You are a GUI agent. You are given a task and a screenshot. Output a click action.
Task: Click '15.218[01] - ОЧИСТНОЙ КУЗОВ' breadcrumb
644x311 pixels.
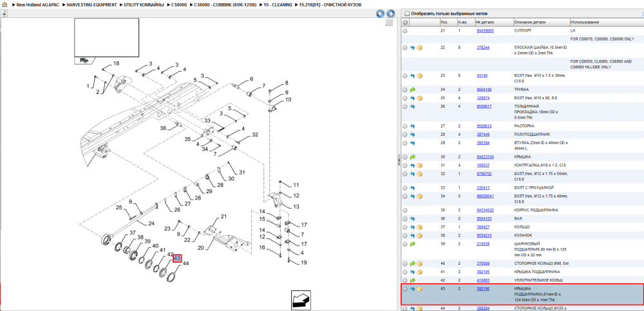pos(330,5)
